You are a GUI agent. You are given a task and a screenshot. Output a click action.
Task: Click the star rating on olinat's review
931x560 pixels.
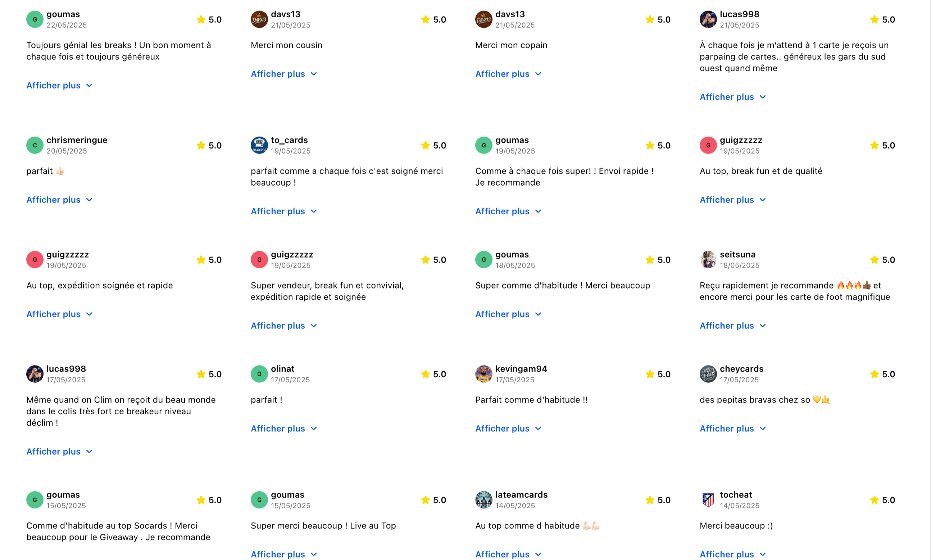[433, 374]
